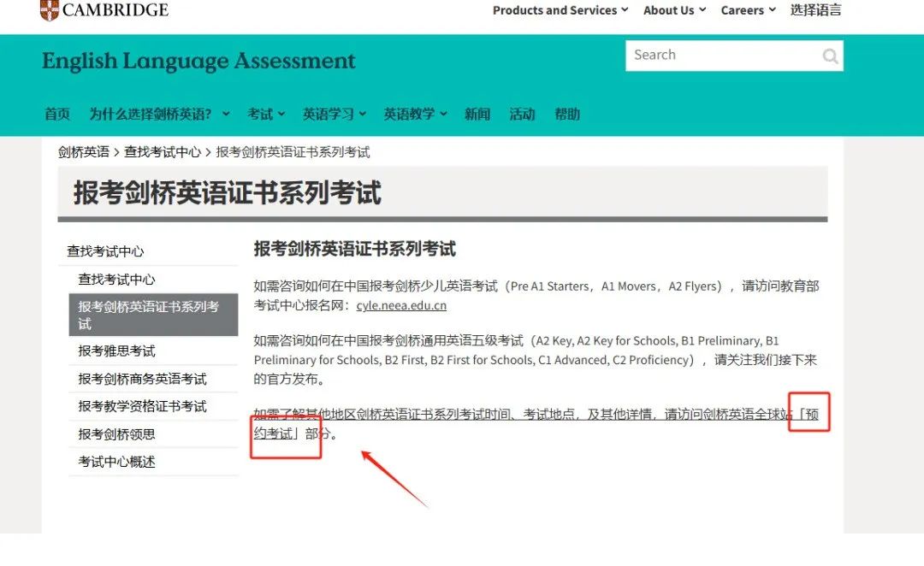
Task: Open 报考剑桥商务英语考试 in the sidebar
Action: click(x=143, y=379)
